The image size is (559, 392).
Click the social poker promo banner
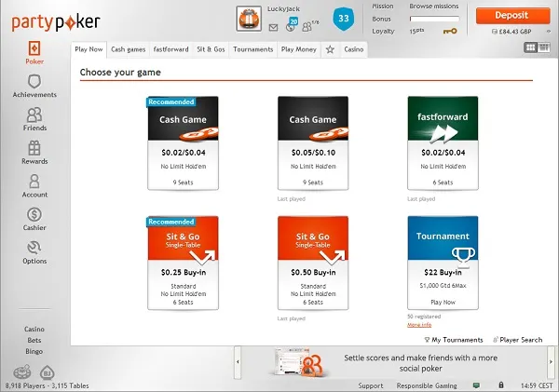(394, 363)
